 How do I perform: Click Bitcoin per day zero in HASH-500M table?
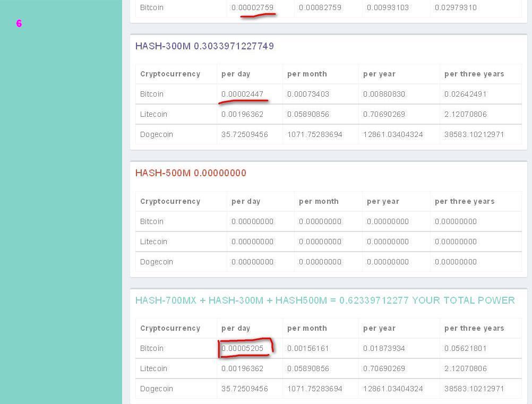[x=252, y=221]
